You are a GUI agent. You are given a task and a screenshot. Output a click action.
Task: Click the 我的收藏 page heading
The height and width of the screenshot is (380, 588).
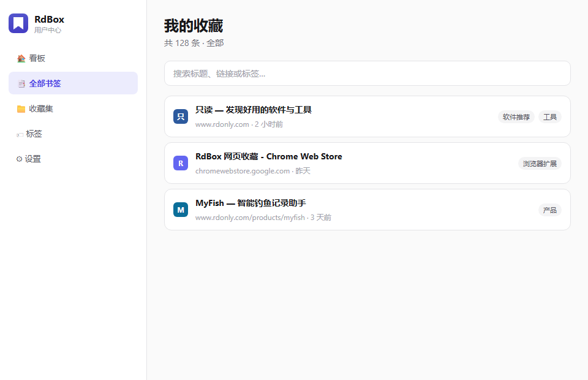click(x=194, y=26)
